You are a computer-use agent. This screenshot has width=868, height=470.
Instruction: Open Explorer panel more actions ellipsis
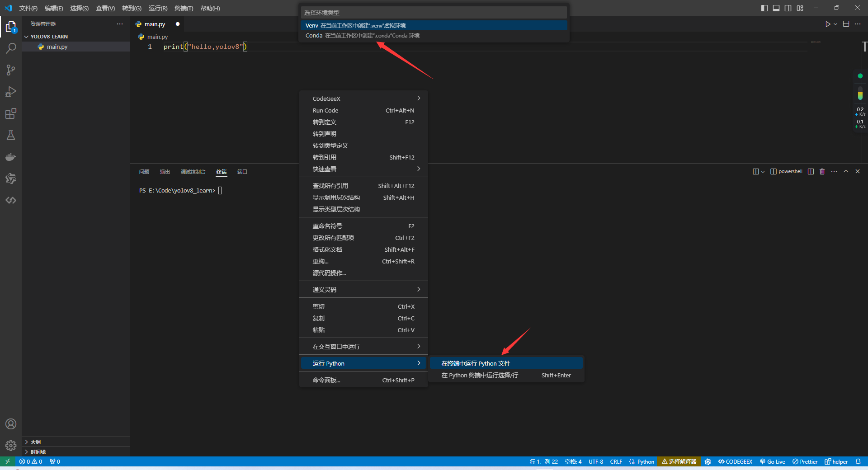(120, 24)
